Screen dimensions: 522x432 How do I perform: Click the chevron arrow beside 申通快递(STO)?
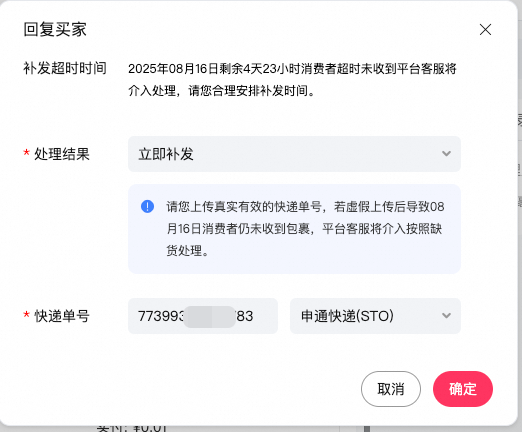[446, 315]
